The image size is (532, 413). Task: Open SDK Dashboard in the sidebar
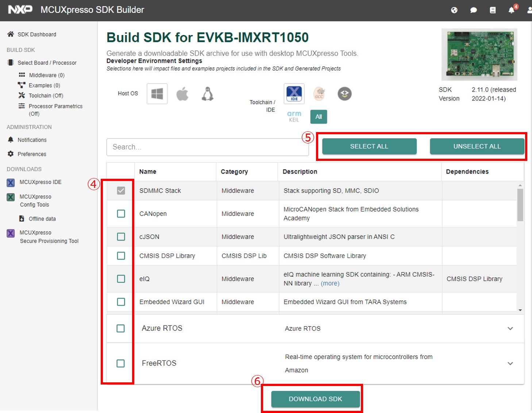tap(36, 34)
